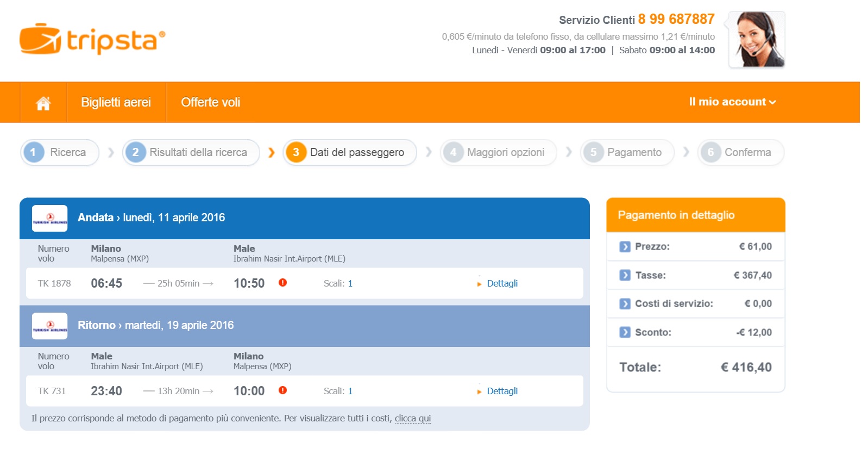The image size is (868, 460).
Task: Expand the Tasse arrow in payment details
Action: pos(625,275)
